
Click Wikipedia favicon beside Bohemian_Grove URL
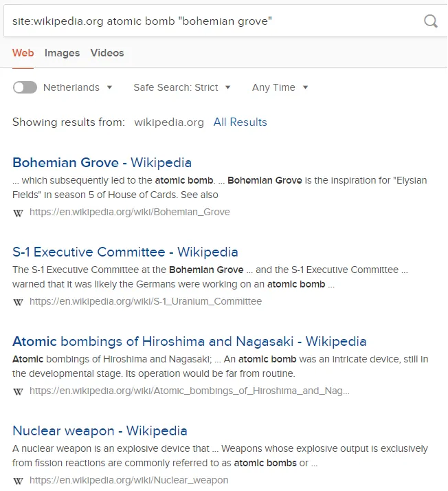18,213
